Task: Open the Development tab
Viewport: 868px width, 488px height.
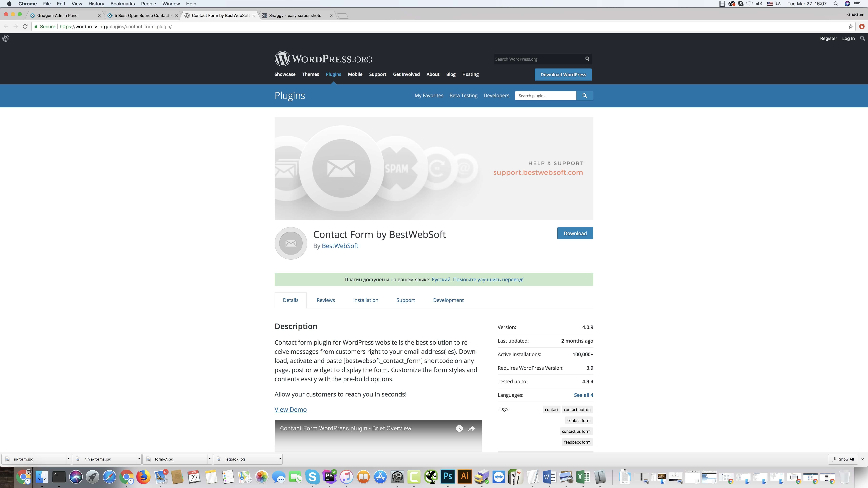Action: tap(448, 300)
